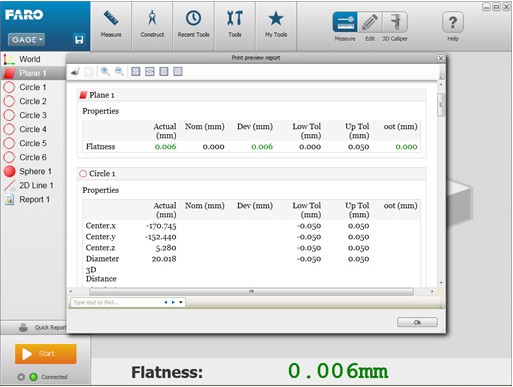The image size is (513, 387).
Task: Open find options dropdown arrow
Action: [181, 302]
